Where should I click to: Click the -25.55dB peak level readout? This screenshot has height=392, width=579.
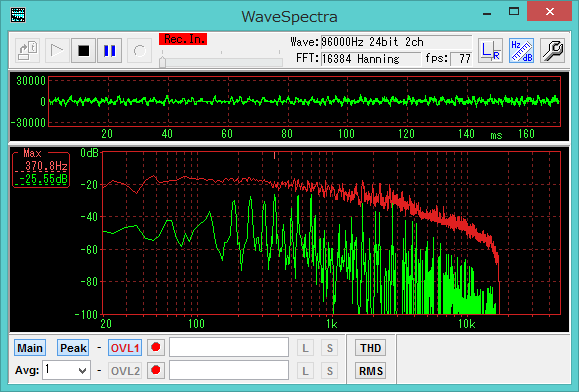pos(43,179)
